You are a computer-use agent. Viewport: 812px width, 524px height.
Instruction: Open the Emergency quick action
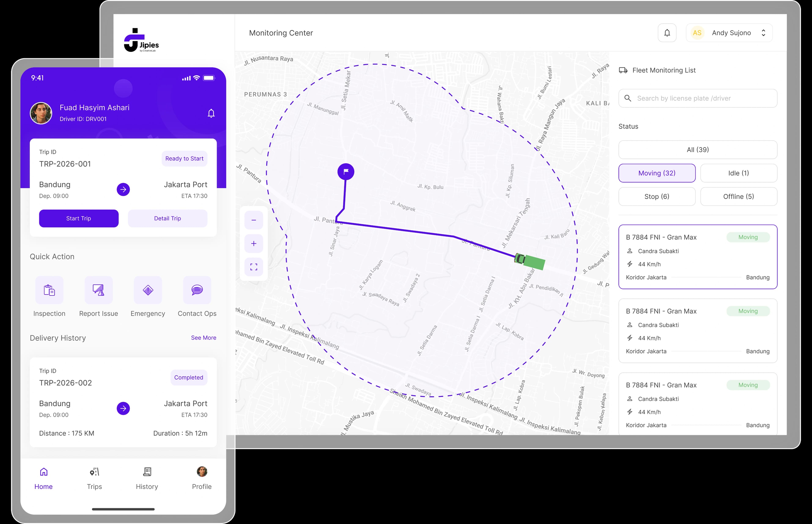(x=148, y=297)
